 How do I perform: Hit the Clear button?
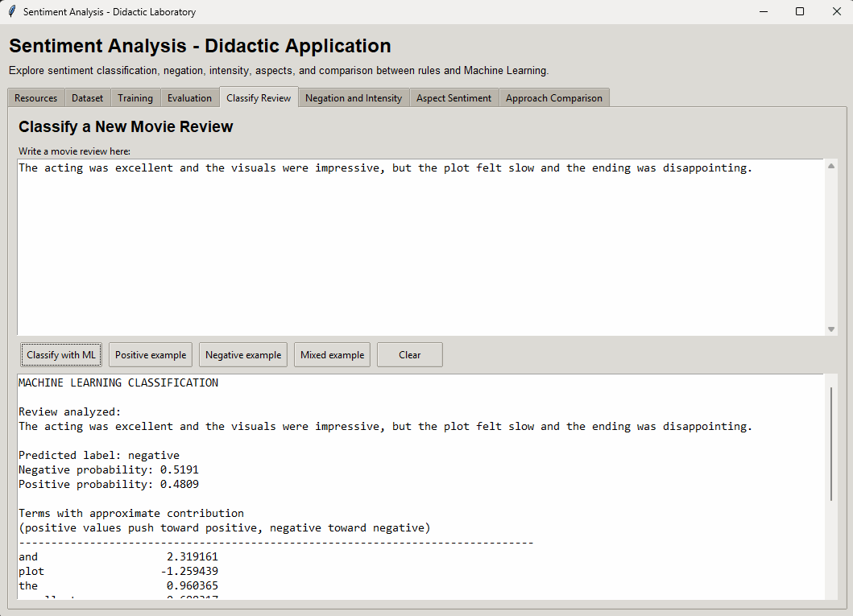(410, 355)
